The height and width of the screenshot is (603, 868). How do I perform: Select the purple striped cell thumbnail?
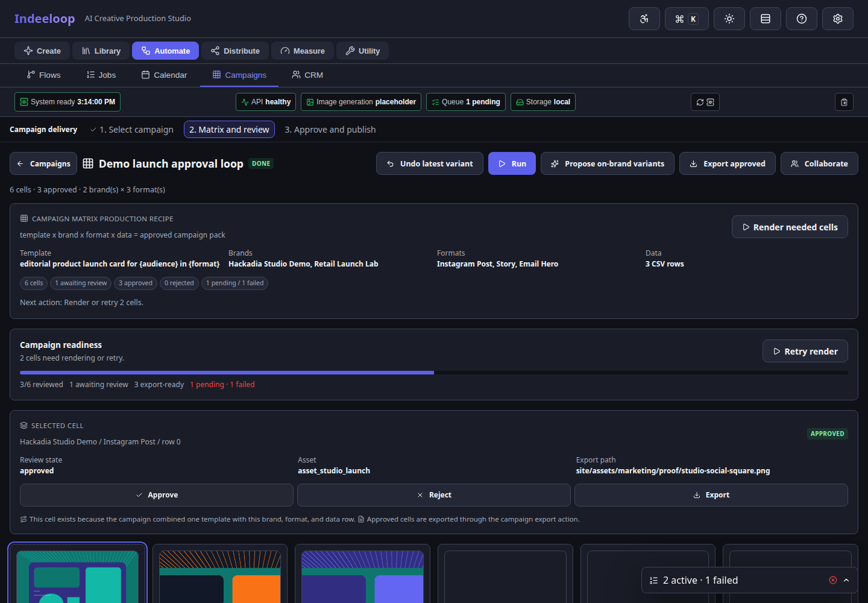pyautogui.click(x=362, y=576)
